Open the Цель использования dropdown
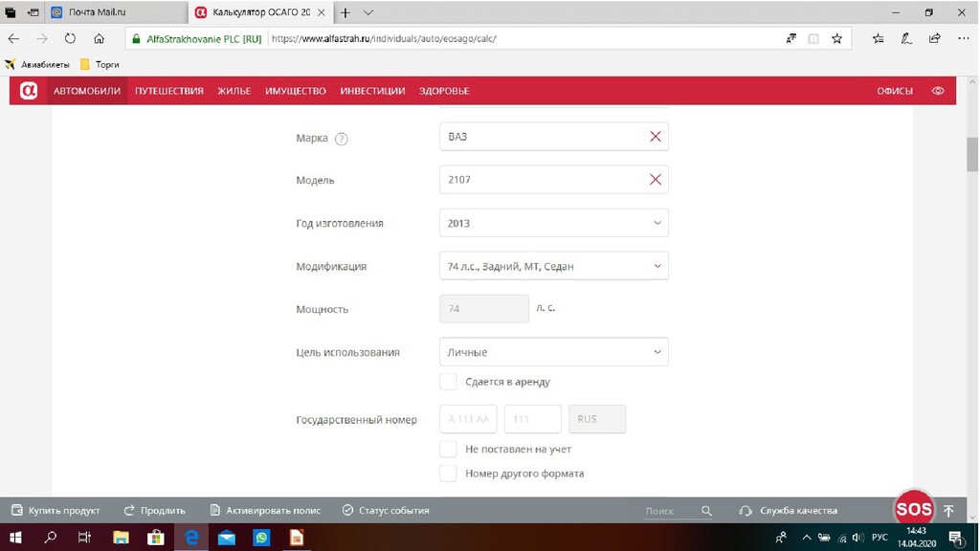 click(554, 352)
